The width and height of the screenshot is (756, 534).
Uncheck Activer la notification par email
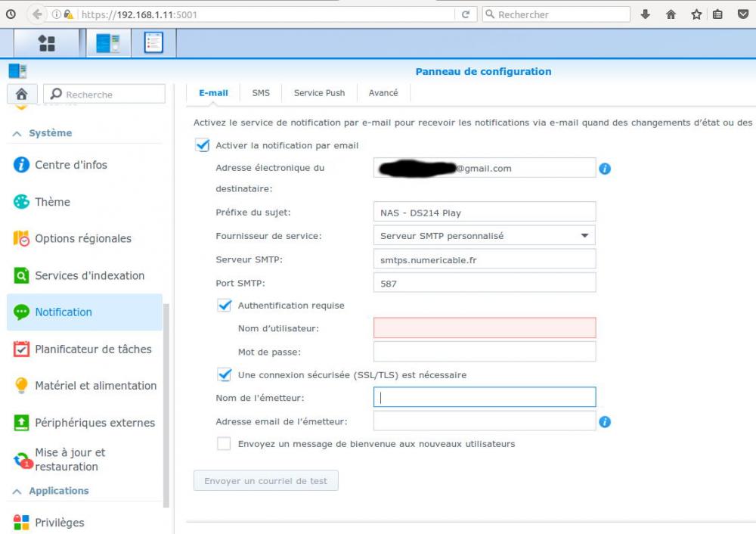[203, 145]
